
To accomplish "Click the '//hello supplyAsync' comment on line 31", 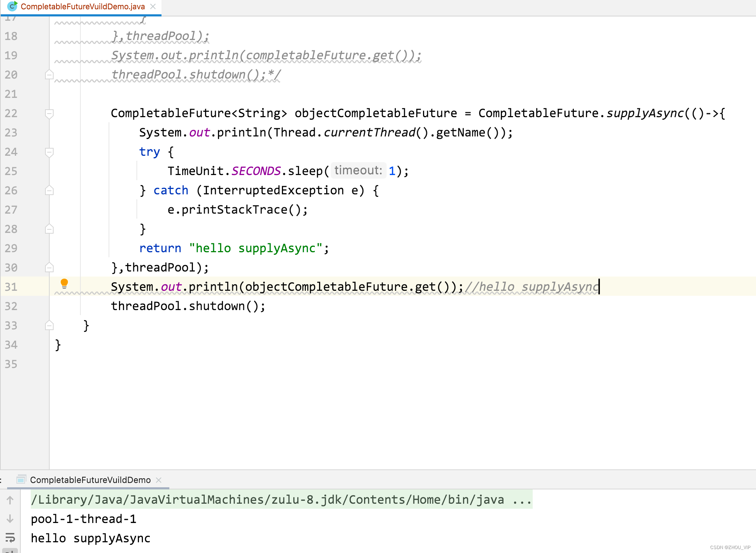I will coord(532,287).
